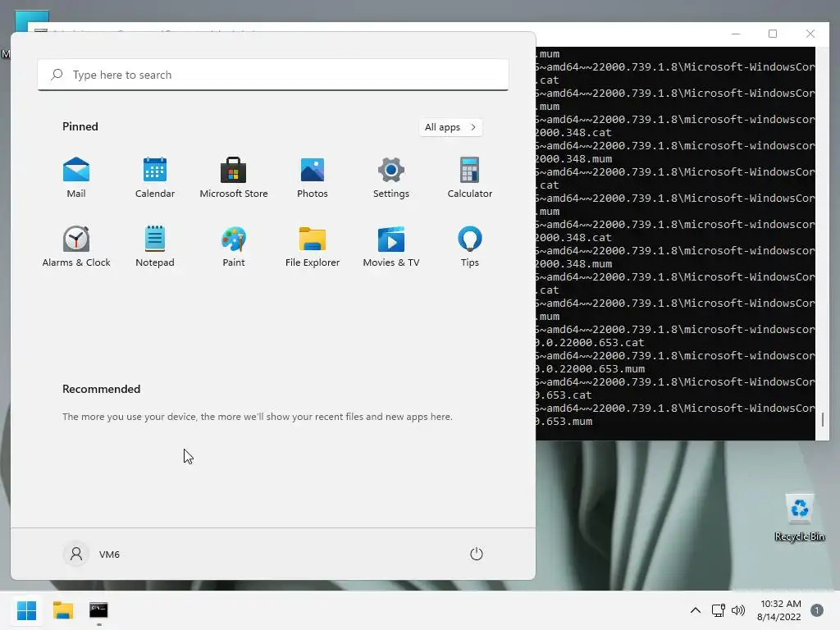The height and width of the screenshot is (630, 840).
Task: Open network status in system tray
Action: (x=719, y=610)
